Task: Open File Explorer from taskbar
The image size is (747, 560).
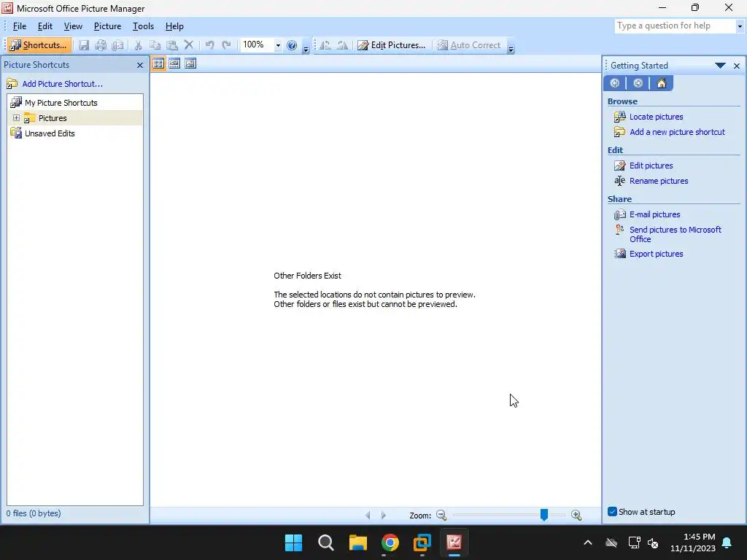Action: [357, 542]
